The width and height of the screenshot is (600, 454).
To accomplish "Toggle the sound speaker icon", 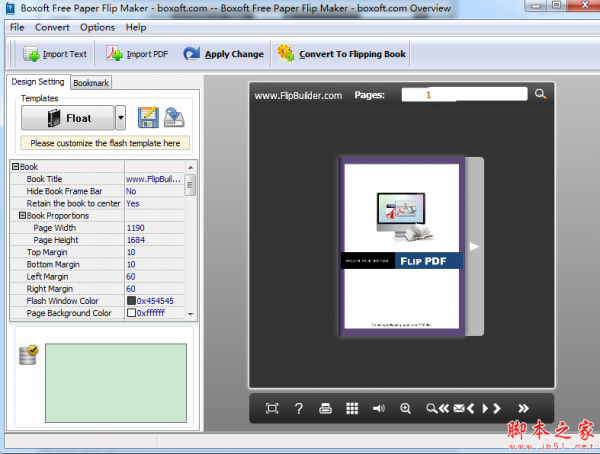I will coord(379,408).
